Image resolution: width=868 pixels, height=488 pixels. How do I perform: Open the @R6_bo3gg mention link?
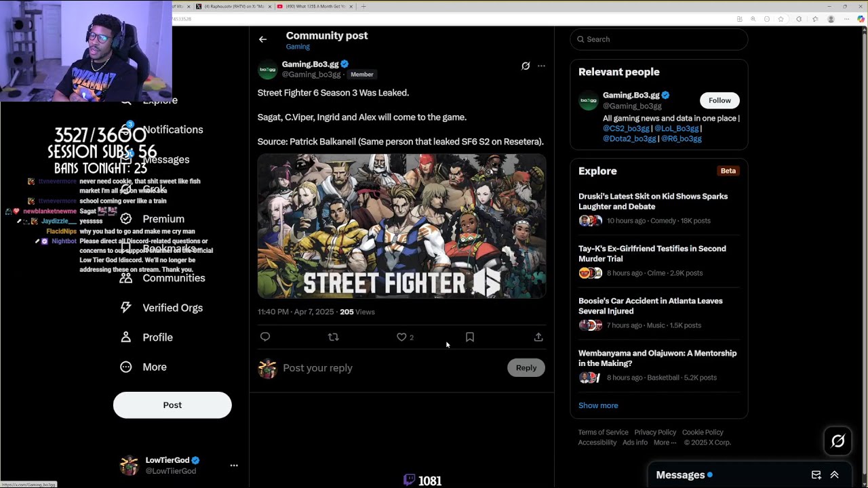(x=682, y=138)
